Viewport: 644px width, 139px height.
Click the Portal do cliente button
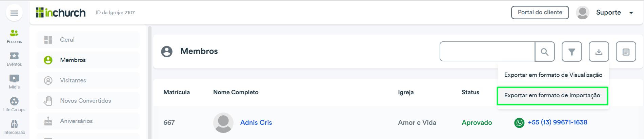[540, 13]
